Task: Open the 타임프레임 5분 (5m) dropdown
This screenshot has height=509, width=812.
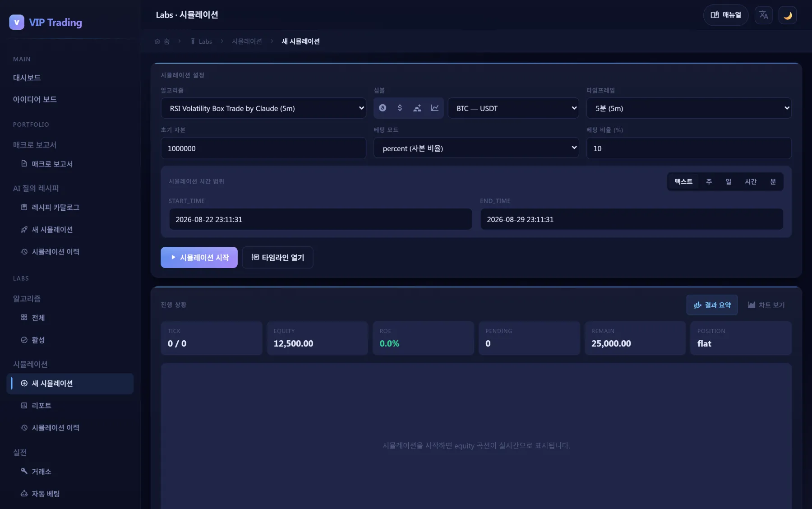Action: [x=689, y=108]
